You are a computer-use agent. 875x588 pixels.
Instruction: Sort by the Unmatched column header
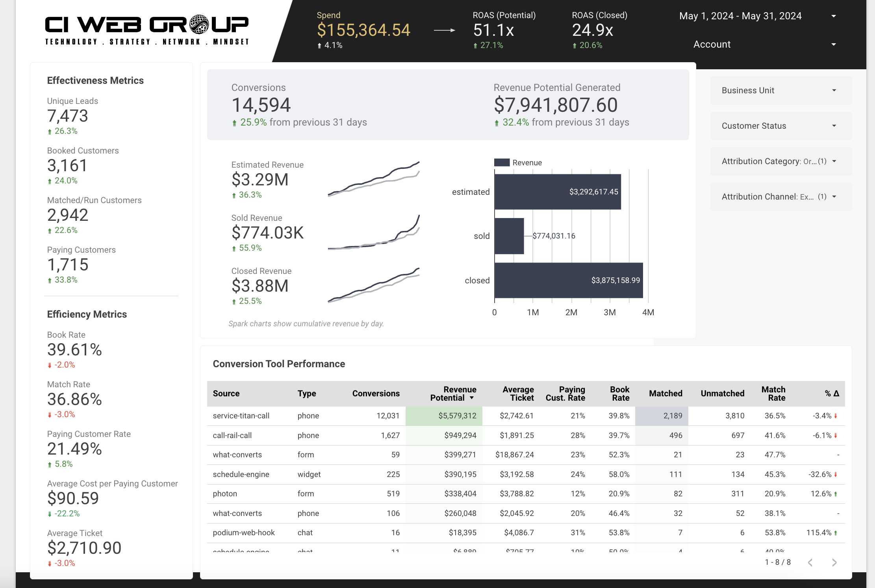tap(723, 394)
